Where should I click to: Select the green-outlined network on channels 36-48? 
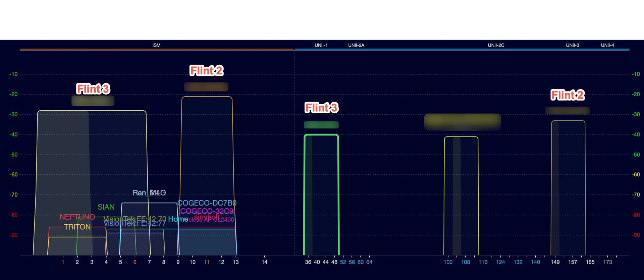pos(321,195)
